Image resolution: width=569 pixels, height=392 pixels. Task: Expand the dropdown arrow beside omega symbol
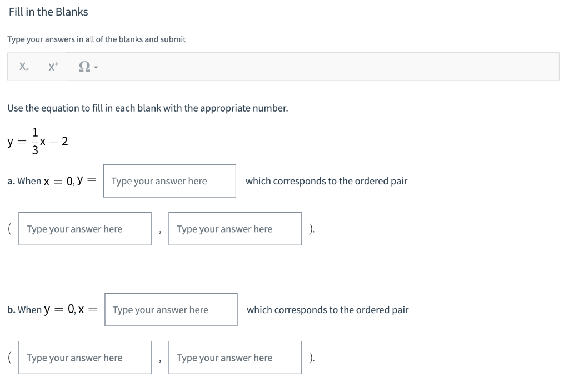pyautogui.click(x=96, y=68)
